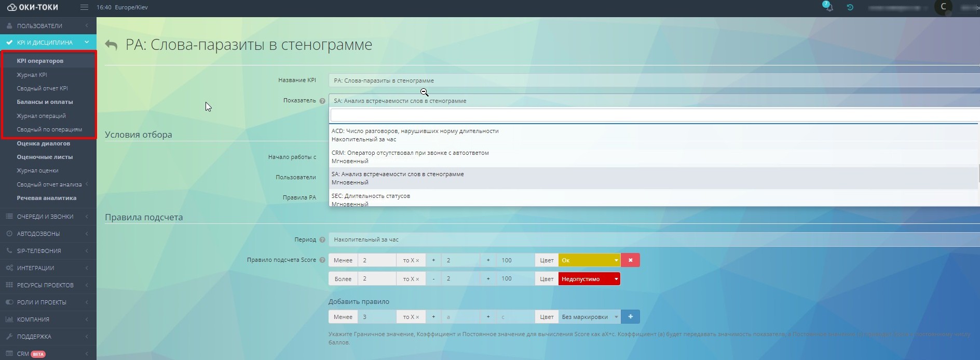Click the help icon next to Период

pos(322,239)
